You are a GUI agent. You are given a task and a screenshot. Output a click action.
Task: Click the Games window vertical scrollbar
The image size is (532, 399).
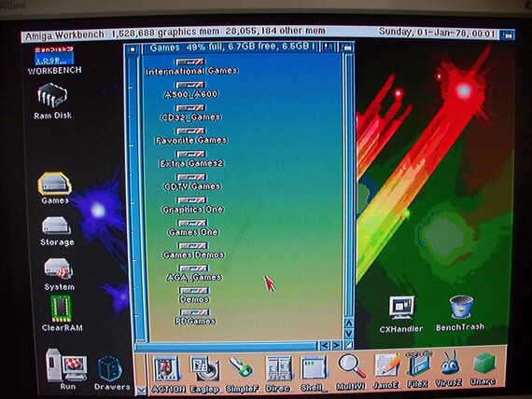click(x=348, y=185)
